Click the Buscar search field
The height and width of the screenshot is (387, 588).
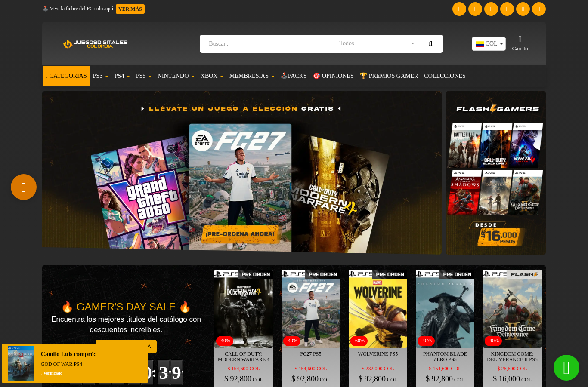[x=267, y=44]
